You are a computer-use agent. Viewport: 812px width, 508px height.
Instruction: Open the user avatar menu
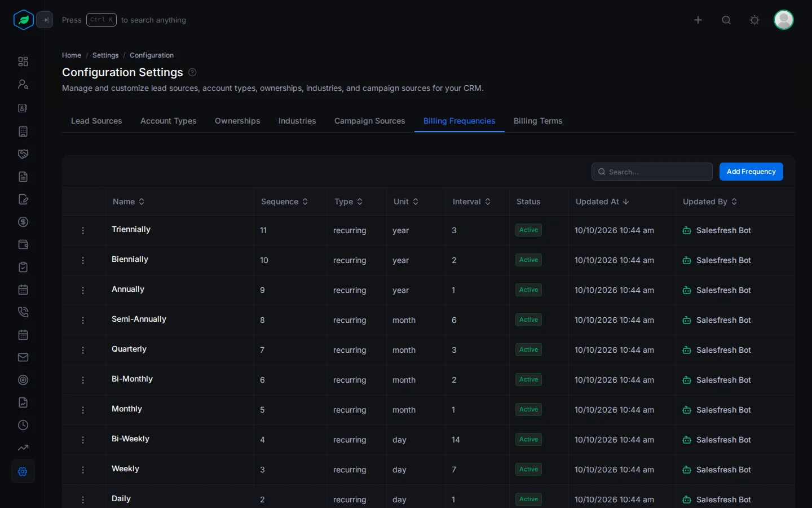click(784, 20)
